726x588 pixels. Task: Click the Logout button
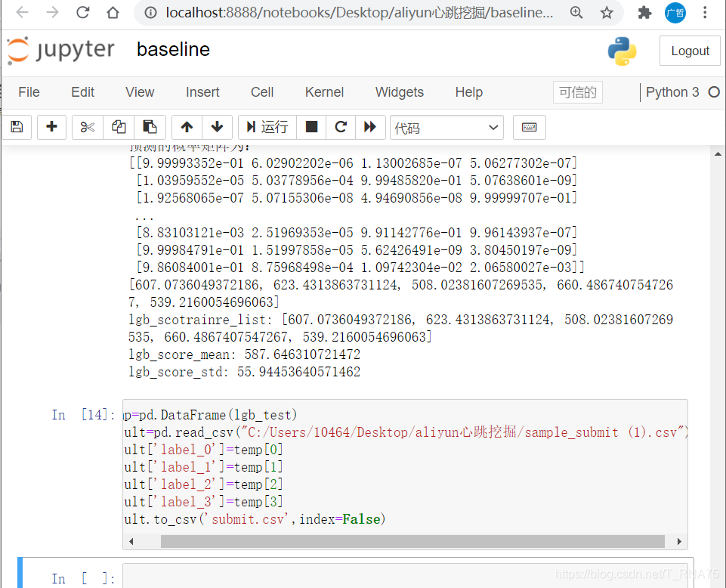[690, 51]
